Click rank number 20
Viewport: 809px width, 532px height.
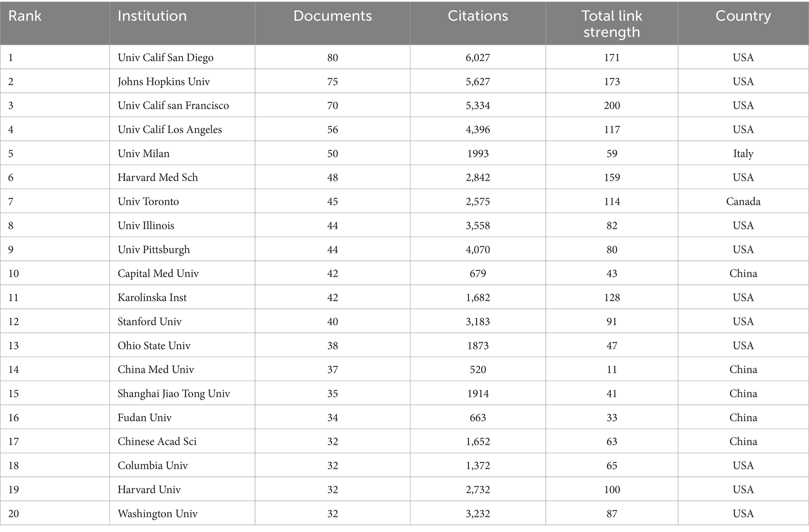(x=14, y=514)
